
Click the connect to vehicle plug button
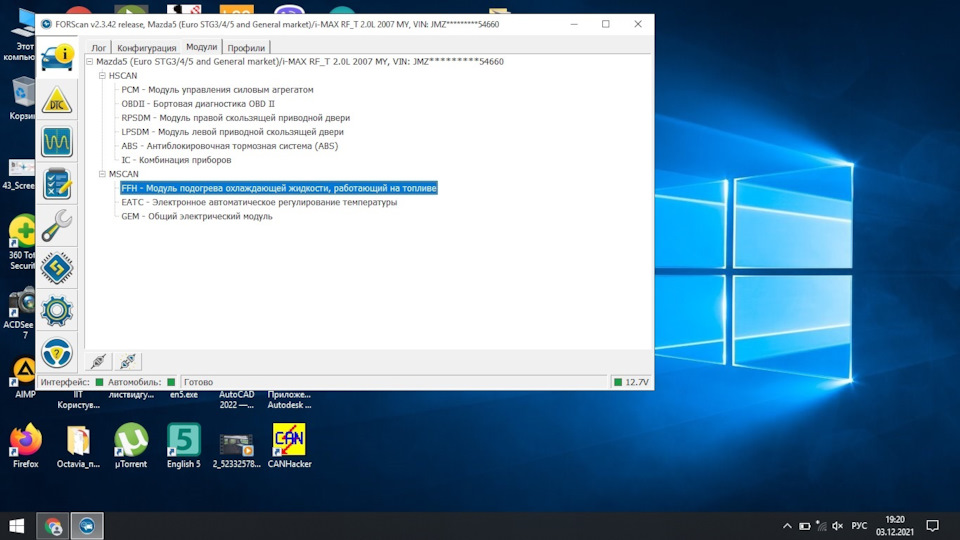[99, 361]
